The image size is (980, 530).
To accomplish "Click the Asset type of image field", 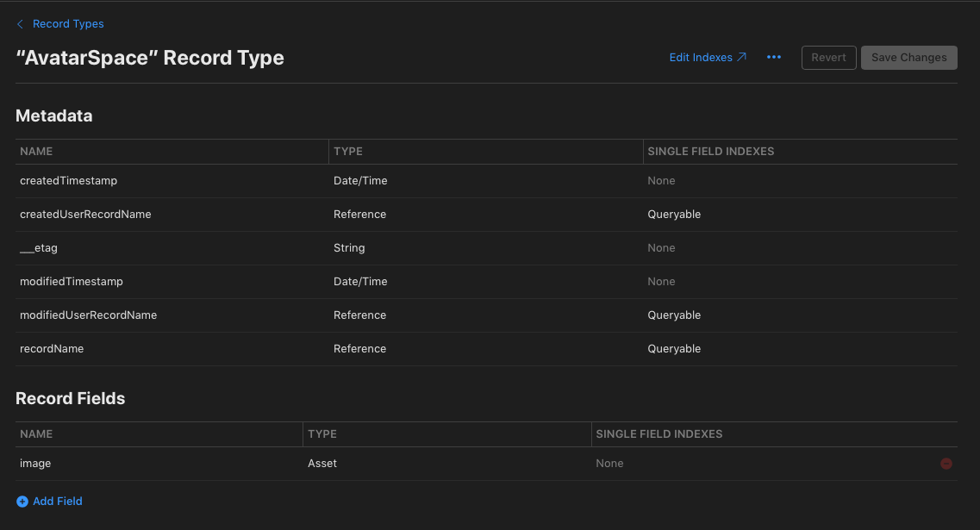I will [x=322, y=464].
